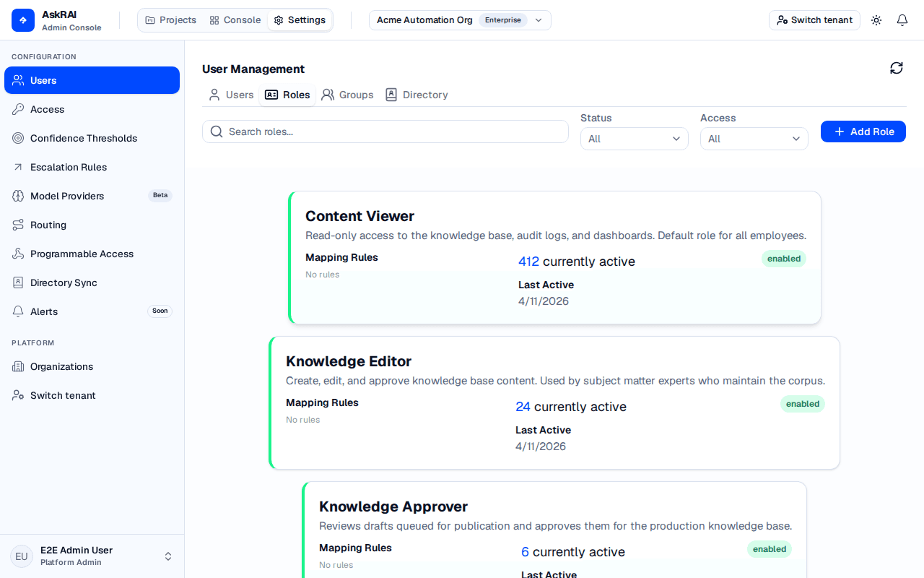This screenshot has height=578, width=924.
Task: Click Switch tenant button in header
Action: tap(814, 20)
